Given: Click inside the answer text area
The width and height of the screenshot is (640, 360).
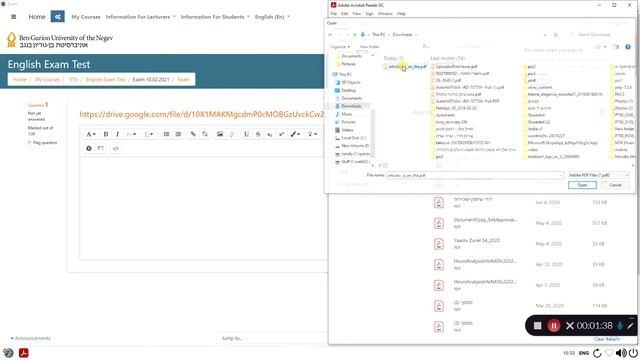Looking at the screenshot, I should tap(203, 208).
